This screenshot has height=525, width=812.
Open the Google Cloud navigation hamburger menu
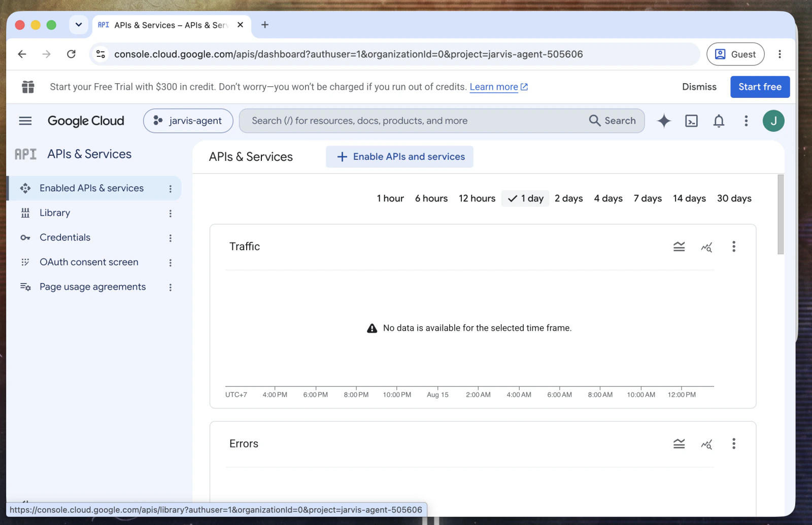(25, 121)
